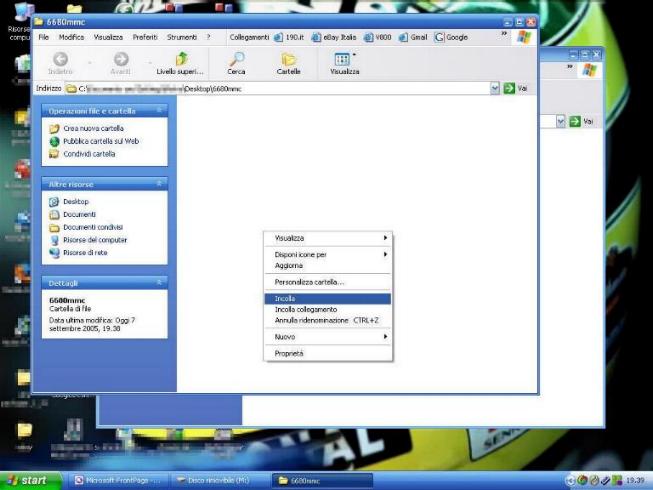
Task: Click the Avanti forward arrow icon
Action: click(121, 59)
